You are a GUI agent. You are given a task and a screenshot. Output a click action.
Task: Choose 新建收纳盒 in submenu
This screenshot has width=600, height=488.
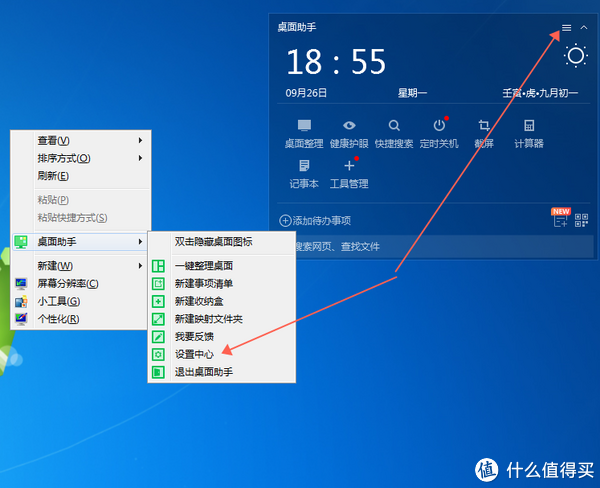click(x=222, y=301)
